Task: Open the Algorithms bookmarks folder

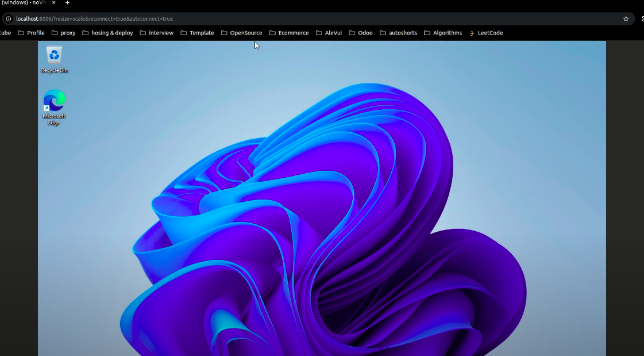Action: [x=443, y=33]
